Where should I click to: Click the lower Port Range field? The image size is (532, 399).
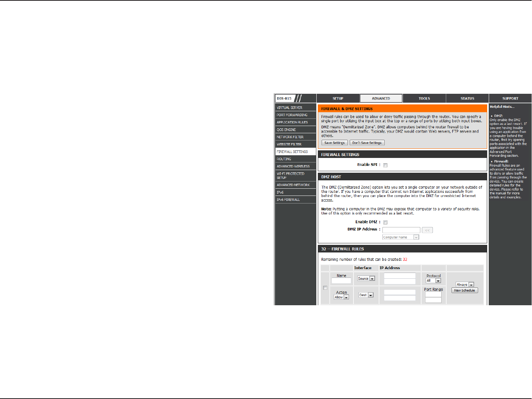[433, 300]
